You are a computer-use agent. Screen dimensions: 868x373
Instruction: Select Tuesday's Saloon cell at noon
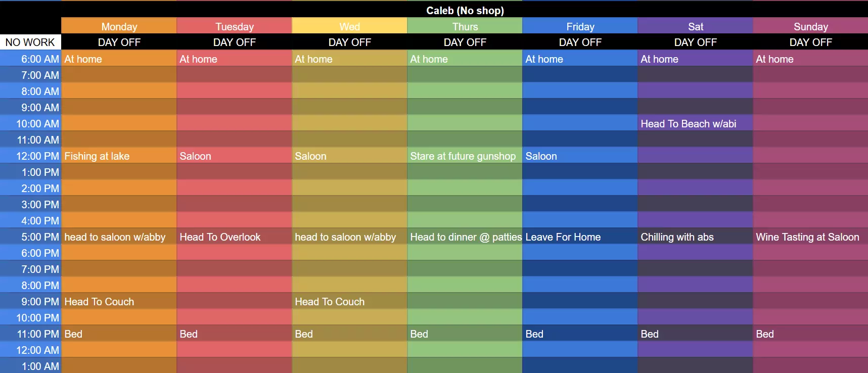tap(234, 156)
